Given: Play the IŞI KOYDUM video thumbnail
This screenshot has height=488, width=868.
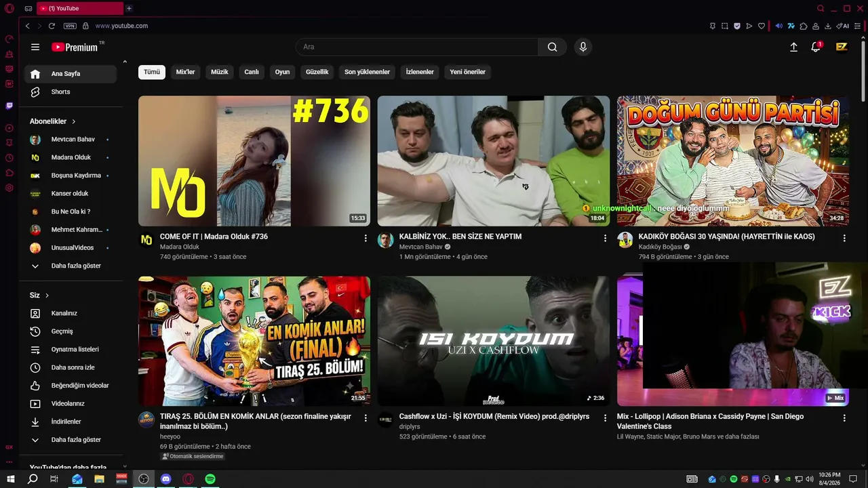Looking at the screenshot, I should coord(494,341).
